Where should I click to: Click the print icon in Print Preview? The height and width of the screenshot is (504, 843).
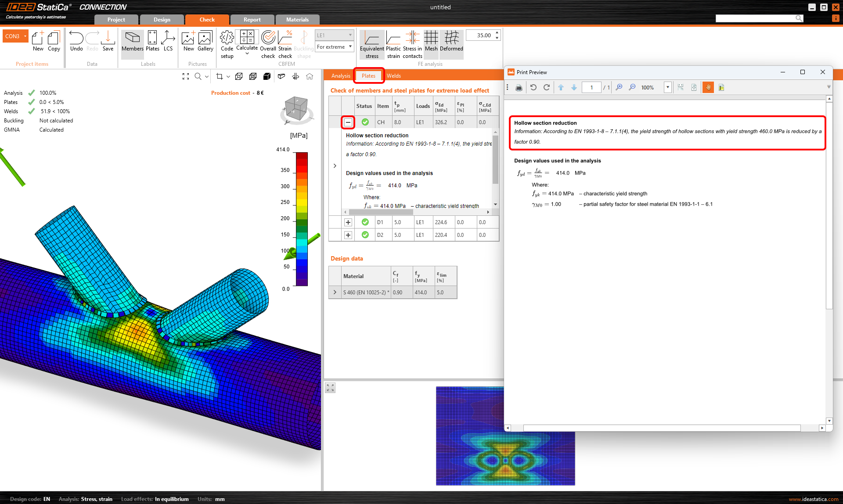tap(519, 87)
